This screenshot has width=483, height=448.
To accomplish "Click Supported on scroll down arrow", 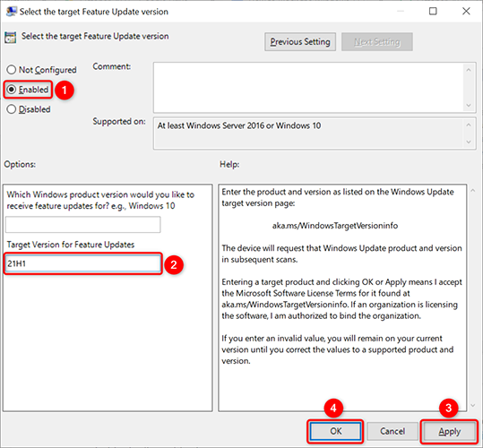I will point(469,142).
